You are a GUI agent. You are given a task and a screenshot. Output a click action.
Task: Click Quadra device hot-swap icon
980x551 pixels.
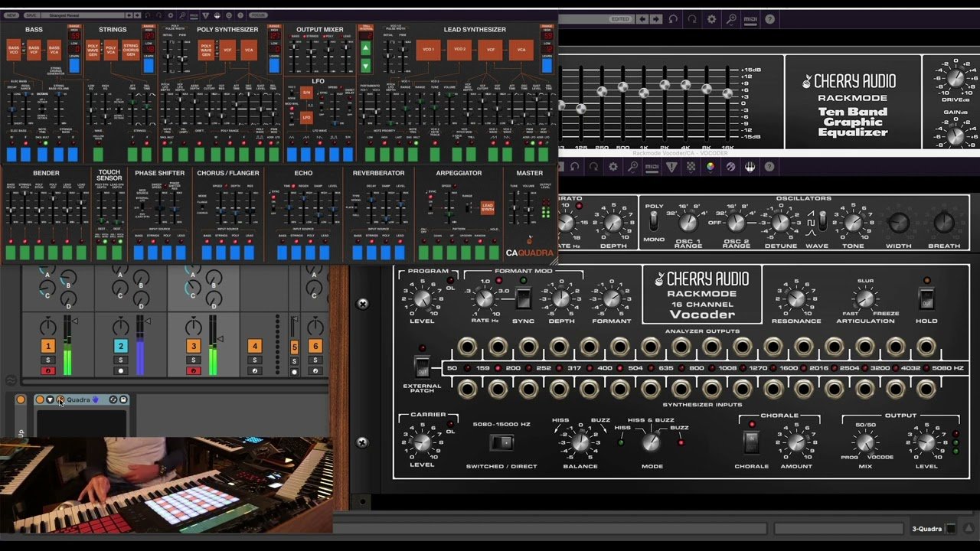click(113, 399)
